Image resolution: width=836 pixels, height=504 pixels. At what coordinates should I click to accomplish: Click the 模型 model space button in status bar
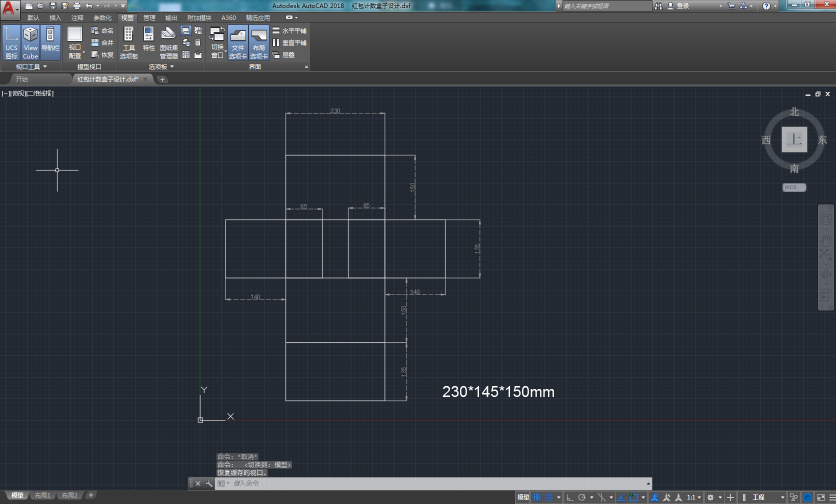(x=523, y=497)
